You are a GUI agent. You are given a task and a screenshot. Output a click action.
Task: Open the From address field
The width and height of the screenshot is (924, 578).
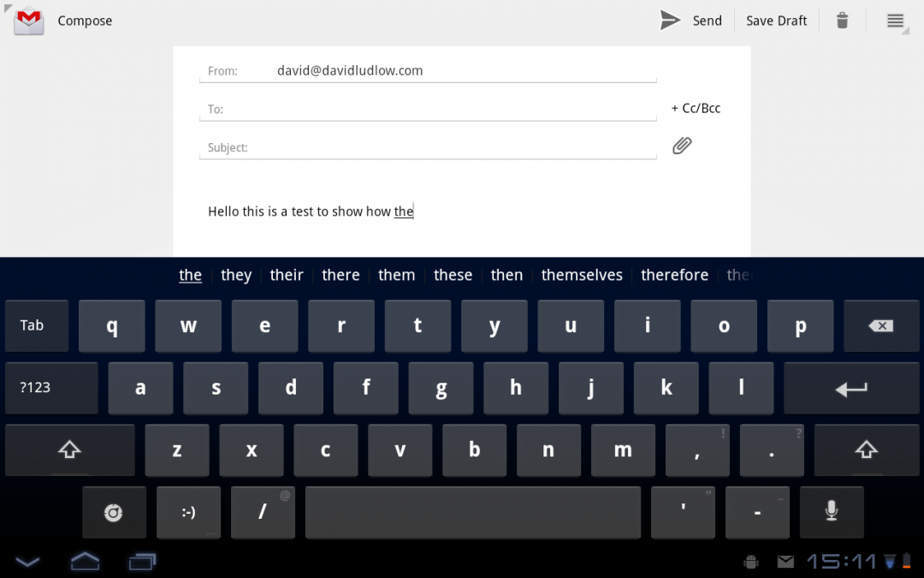click(428, 71)
